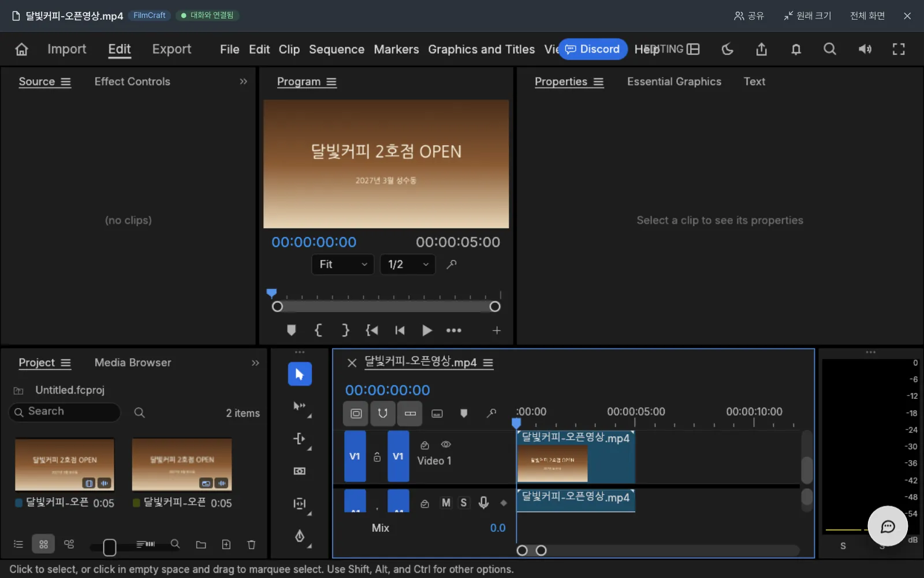Step back one frame
This screenshot has height=578, width=924.
[400, 330]
